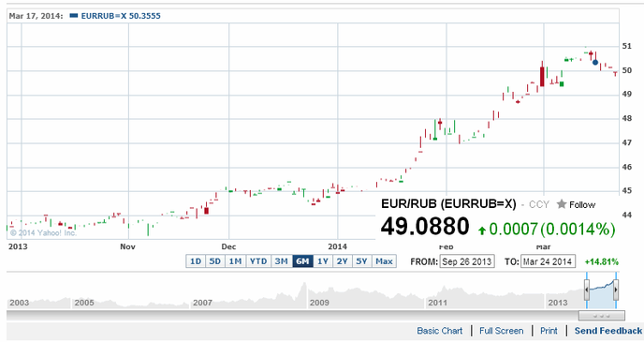Click the Print link
The height and width of the screenshot is (342, 644).
(549, 331)
